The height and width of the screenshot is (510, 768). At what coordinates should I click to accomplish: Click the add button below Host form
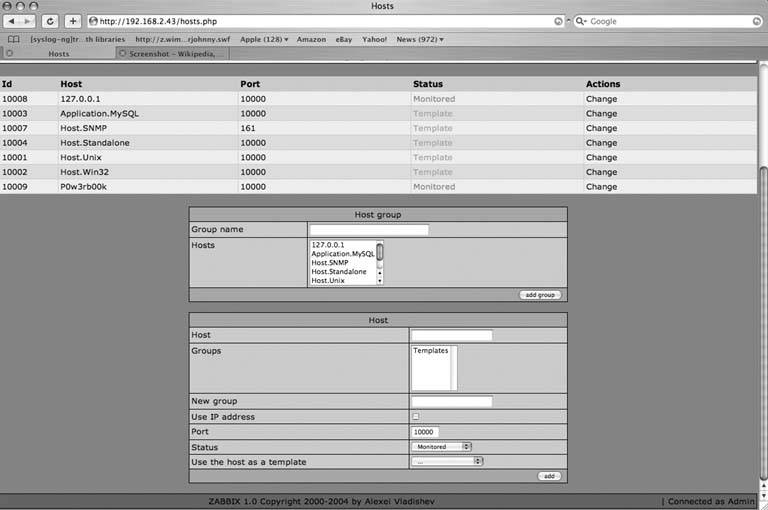[549, 476]
